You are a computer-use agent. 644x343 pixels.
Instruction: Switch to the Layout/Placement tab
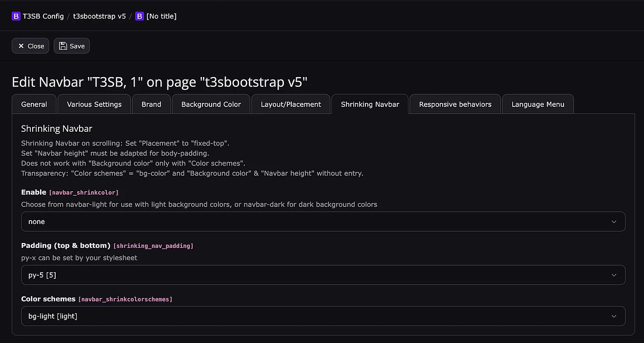pyautogui.click(x=291, y=104)
